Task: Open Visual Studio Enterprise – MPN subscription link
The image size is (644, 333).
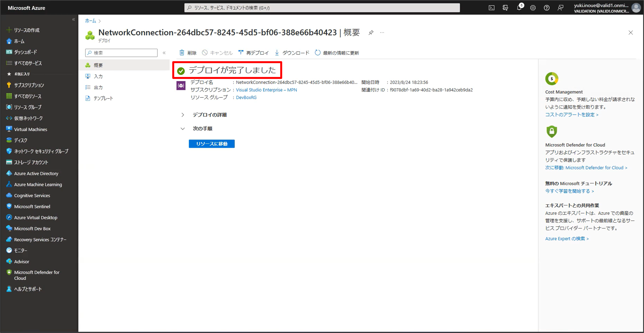Action: tap(266, 90)
